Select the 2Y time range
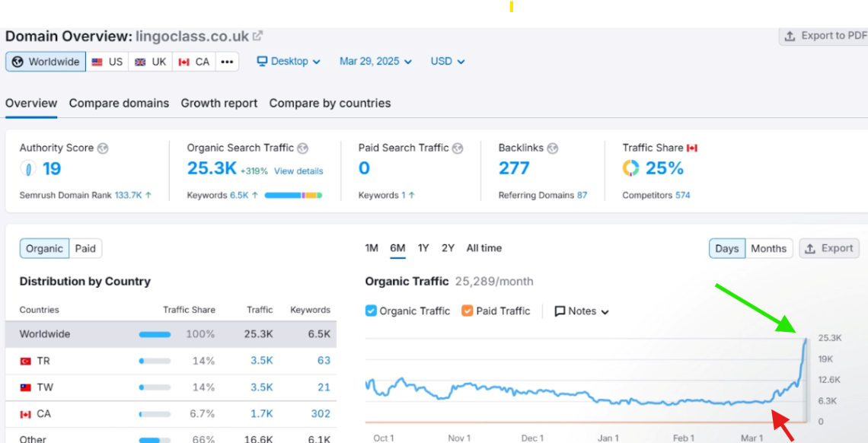Viewport: 868px width, 443px height. (448, 248)
